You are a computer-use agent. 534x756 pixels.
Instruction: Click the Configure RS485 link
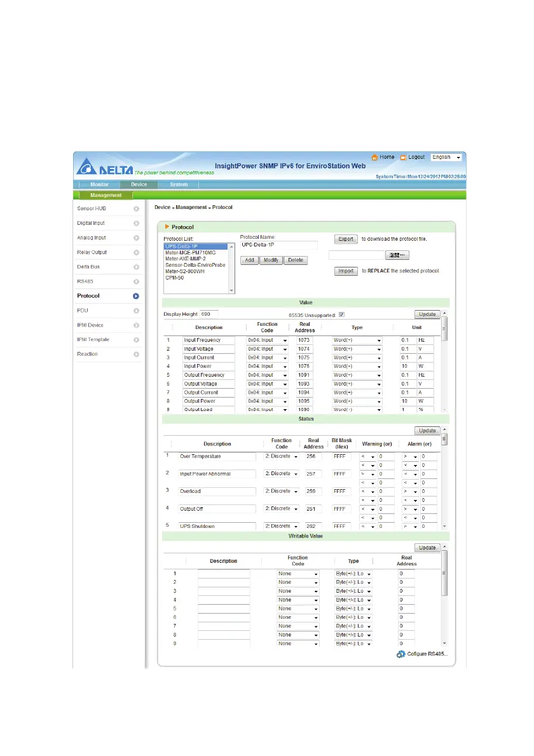[427, 654]
